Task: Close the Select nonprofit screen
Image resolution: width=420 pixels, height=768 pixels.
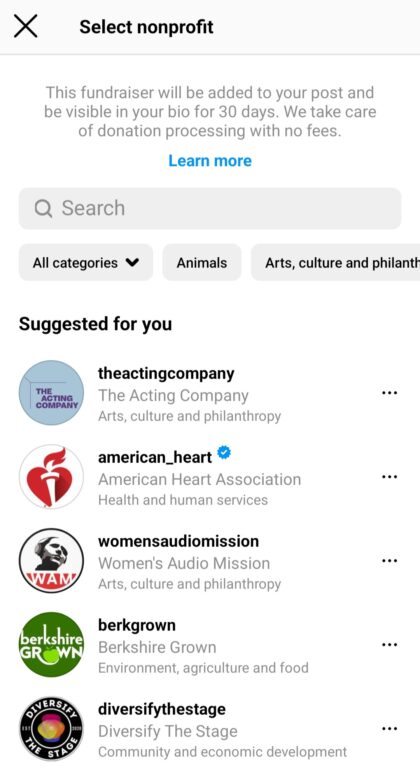Action: 25,26
